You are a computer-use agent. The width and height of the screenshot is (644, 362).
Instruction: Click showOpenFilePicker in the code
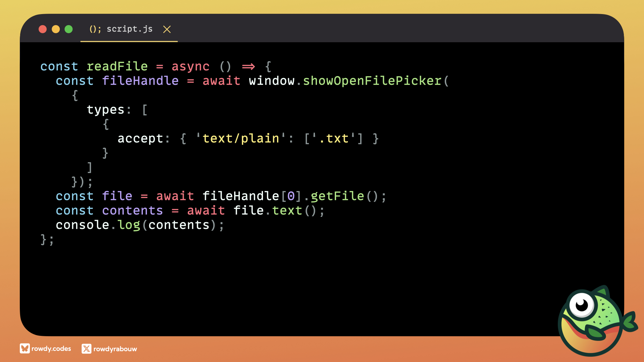[372, 81]
